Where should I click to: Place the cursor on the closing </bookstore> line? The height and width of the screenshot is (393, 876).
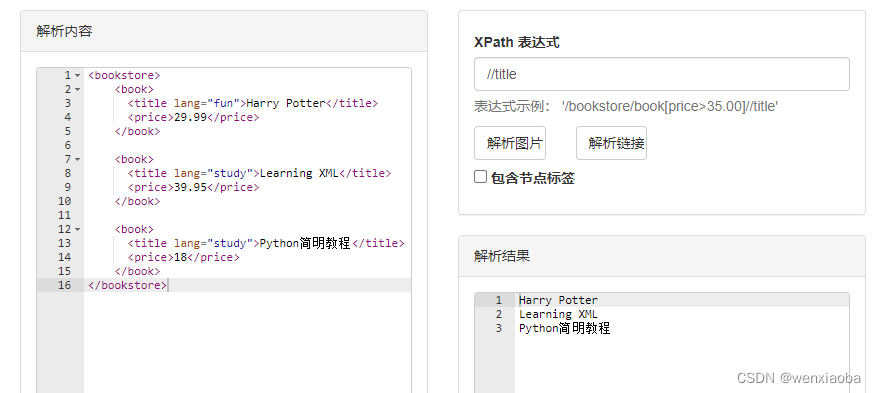pos(127,285)
